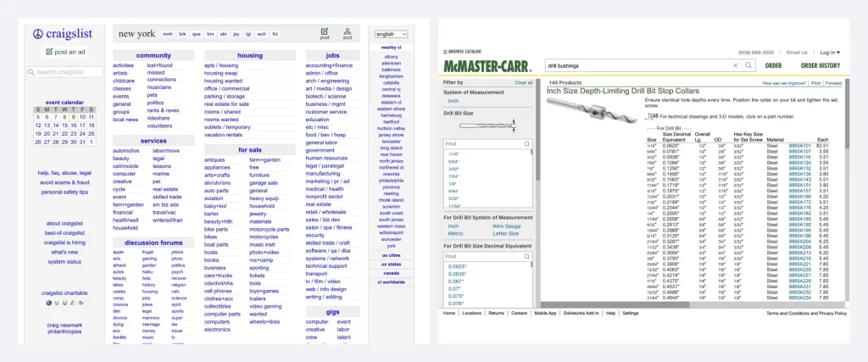The height and width of the screenshot is (362, 868).
Task: Select Letter Size drill bit system filter
Action: pos(505,234)
